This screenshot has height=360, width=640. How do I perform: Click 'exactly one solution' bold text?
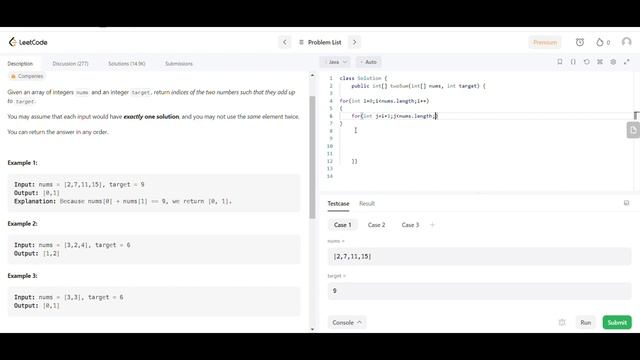pos(151,117)
